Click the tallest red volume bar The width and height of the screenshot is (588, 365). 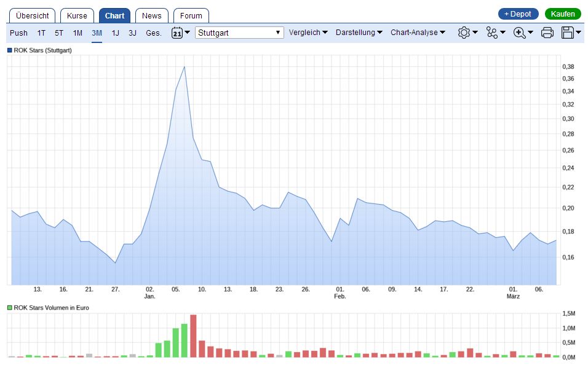(194, 336)
